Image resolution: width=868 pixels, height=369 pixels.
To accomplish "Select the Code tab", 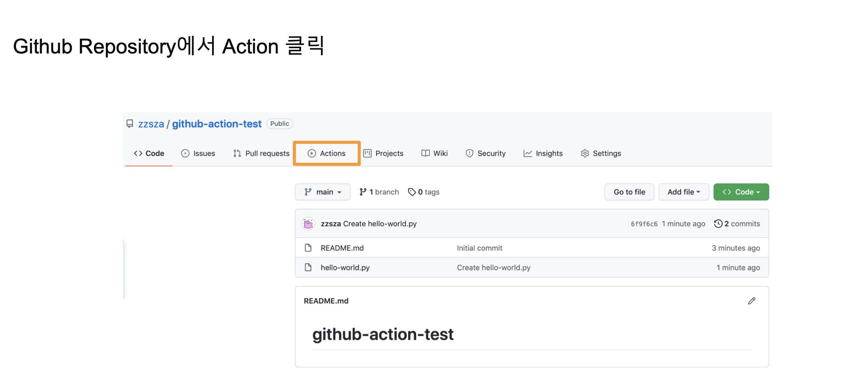I will 149,153.
